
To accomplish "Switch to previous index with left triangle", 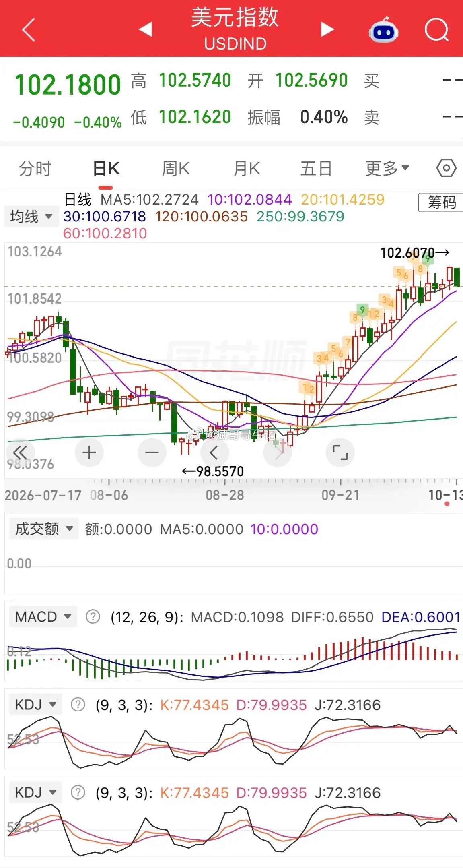I will click(x=146, y=29).
